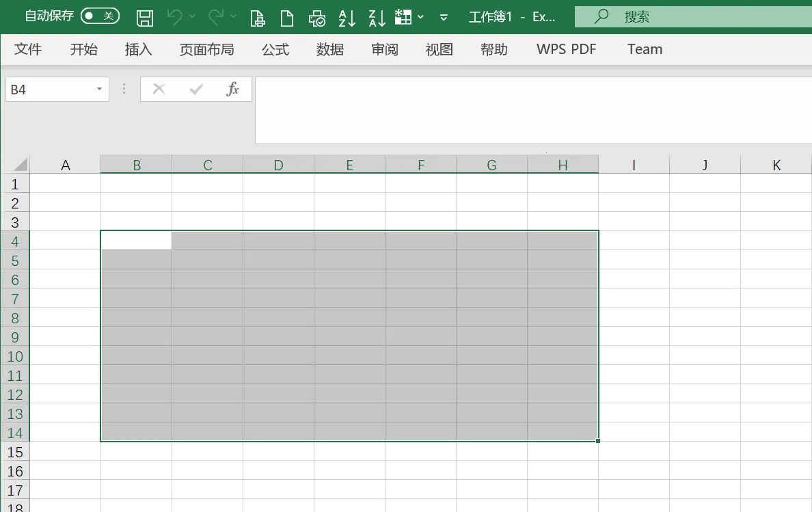The height and width of the screenshot is (512, 812).
Task: Click the WPS PDF tab
Action: [566, 49]
